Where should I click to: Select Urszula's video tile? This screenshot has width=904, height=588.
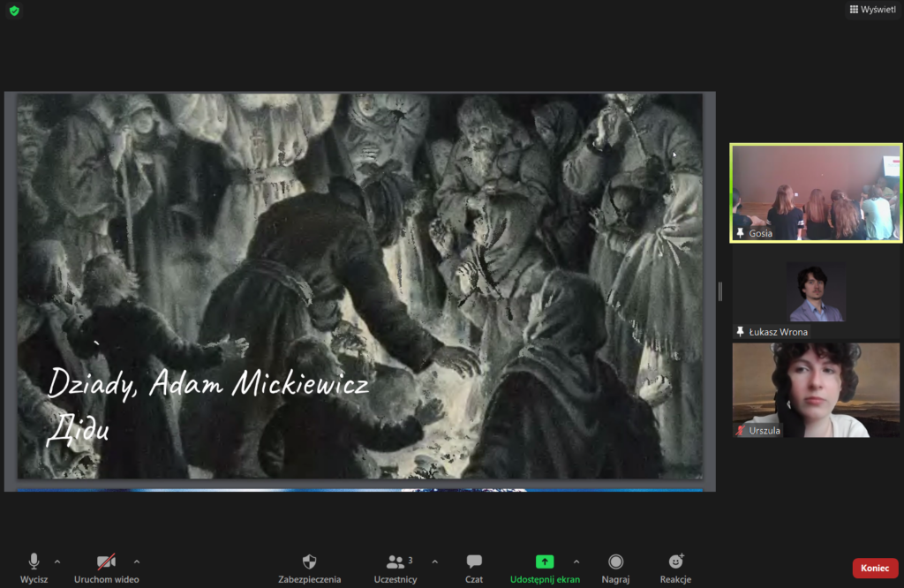point(815,389)
